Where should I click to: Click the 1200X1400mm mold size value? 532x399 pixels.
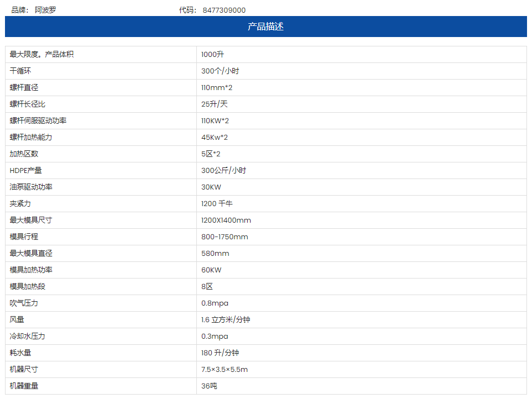226,220
